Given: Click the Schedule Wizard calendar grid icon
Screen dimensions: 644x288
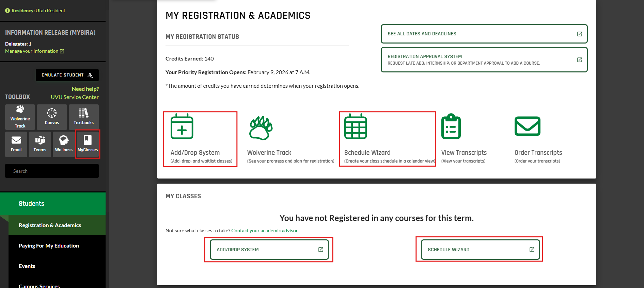Looking at the screenshot, I should point(356,126).
